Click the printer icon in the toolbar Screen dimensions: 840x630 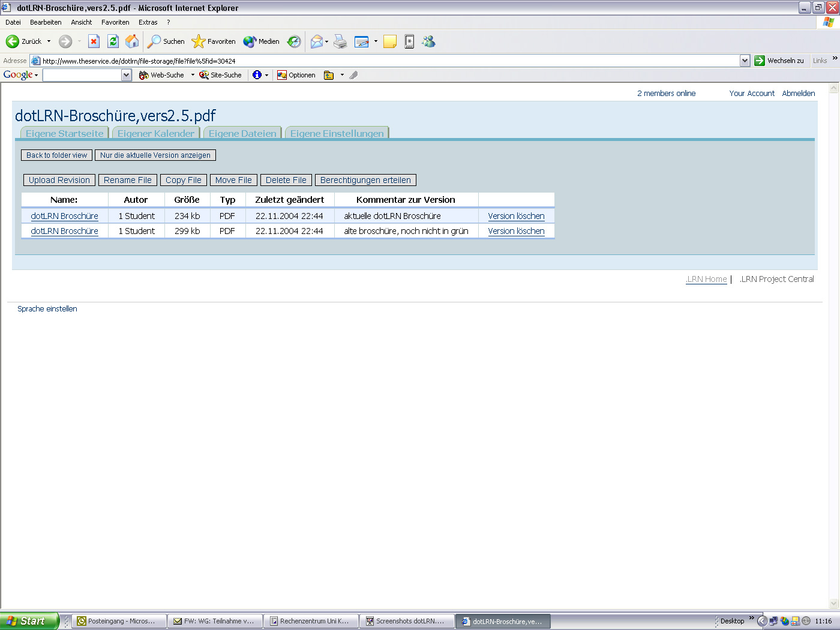pyautogui.click(x=340, y=41)
